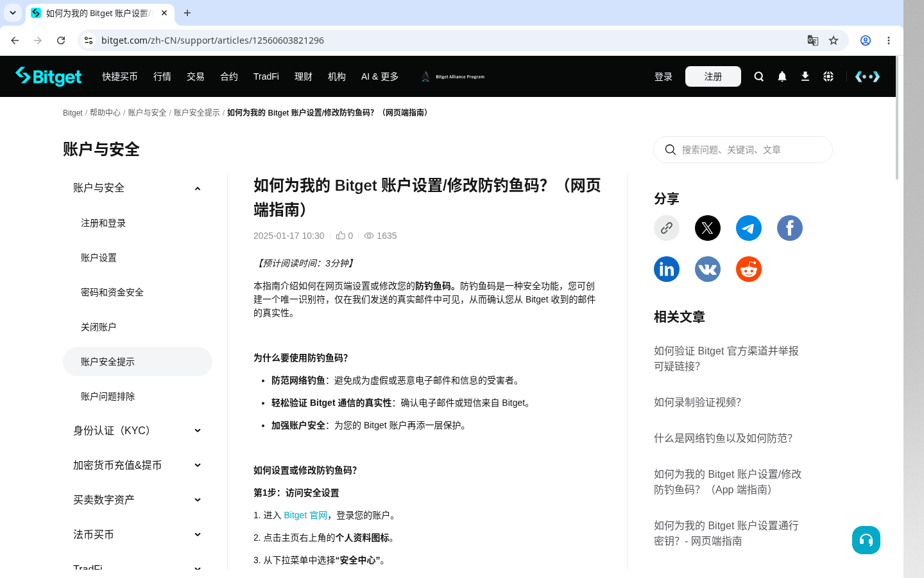Screen dimensions: 924x578
Task: Share article on Reddit
Action: (x=749, y=269)
